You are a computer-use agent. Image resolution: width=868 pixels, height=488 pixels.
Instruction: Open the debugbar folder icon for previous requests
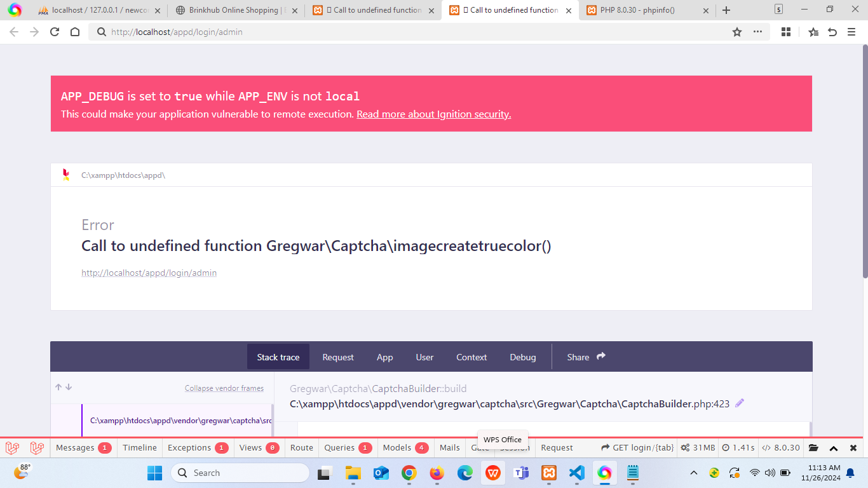click(813, 447)
